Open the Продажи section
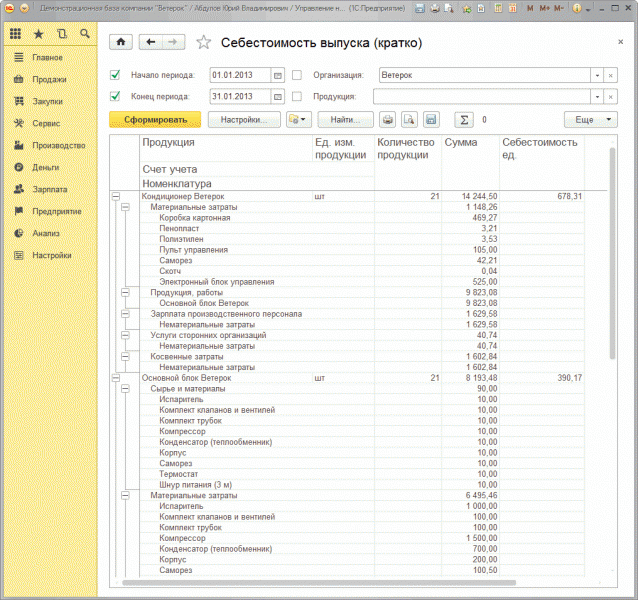The height and width of the screenshot is (600, 638). [x=50, y=79]
